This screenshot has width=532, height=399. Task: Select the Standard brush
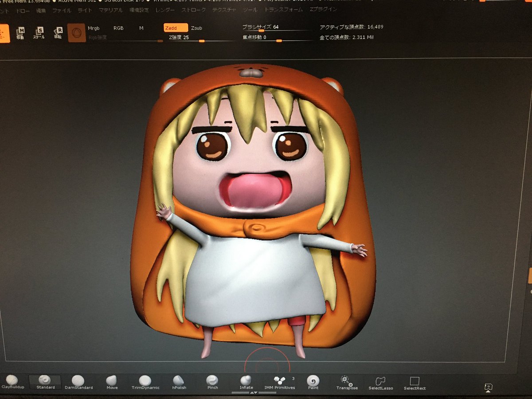tap(45, 383)
